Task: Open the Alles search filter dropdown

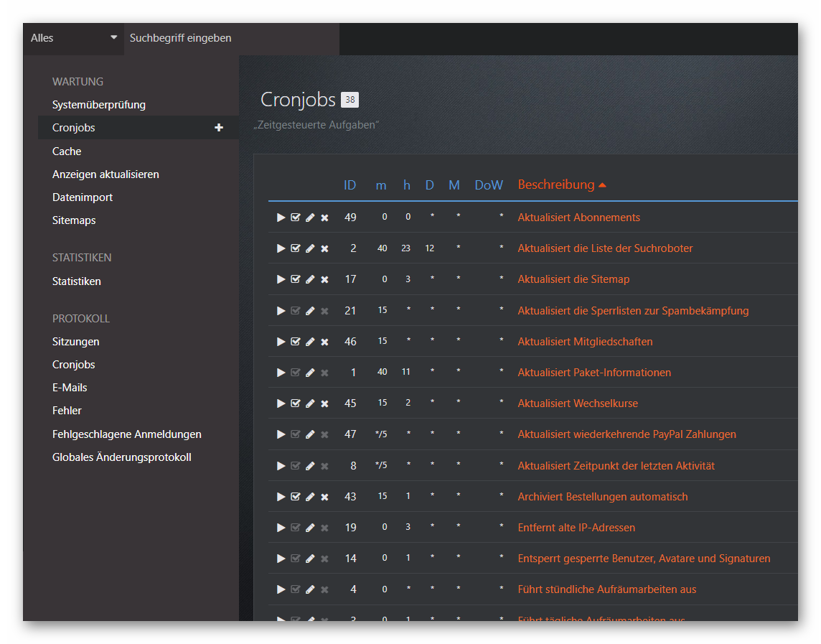Action: 73,38
